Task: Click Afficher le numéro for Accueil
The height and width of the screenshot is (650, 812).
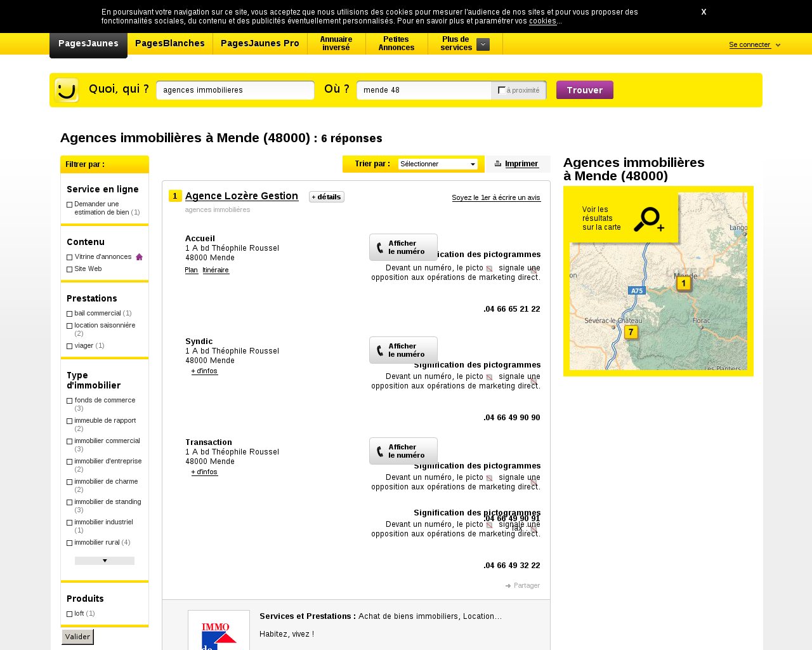Action: 403,247
